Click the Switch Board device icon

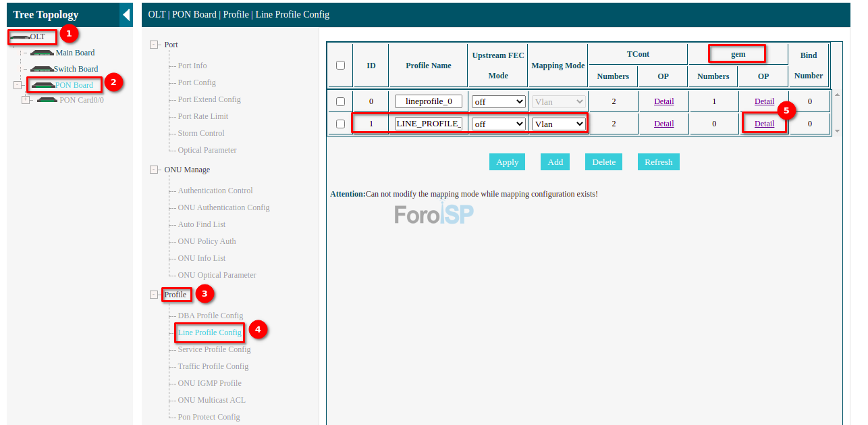(x=42, y=69)
